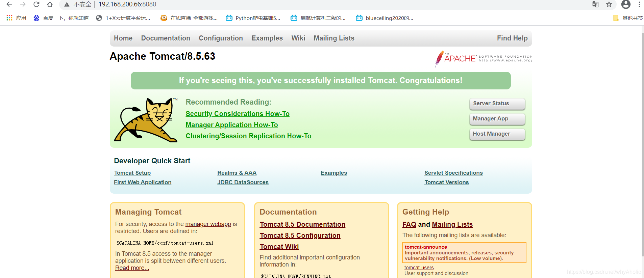Click the Read more... link

pyautogui.click(x=132, y=268)
